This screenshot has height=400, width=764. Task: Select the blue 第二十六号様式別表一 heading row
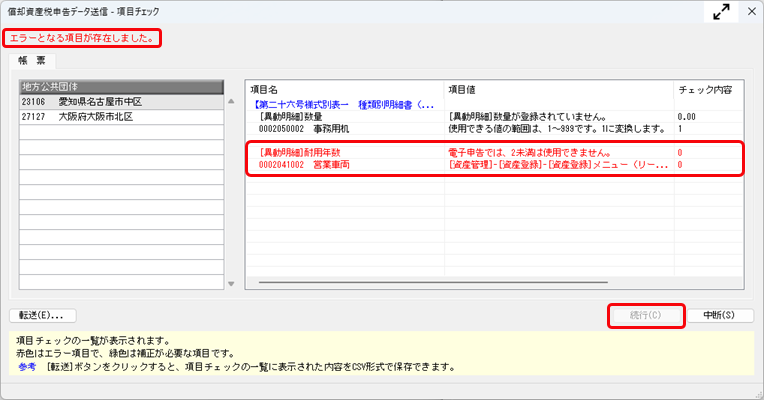tap(345, 103)
